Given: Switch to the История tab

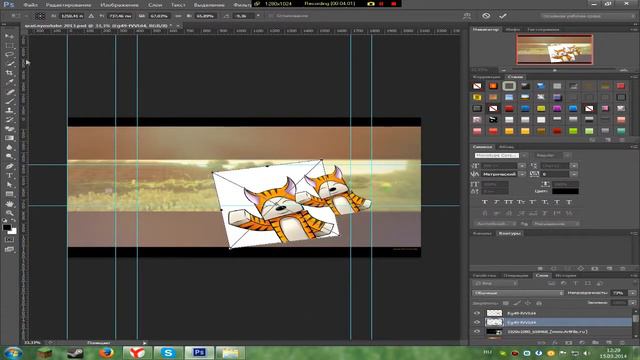Looking at the screenshot, I should pyautogui.click(x=566, y=276).
